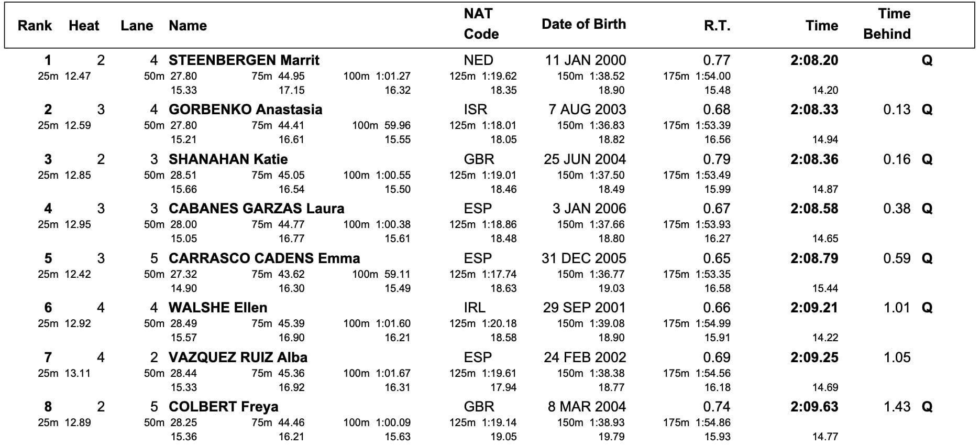Click the Time Behind column header
The image size is (980, 445).
[888, 24]
